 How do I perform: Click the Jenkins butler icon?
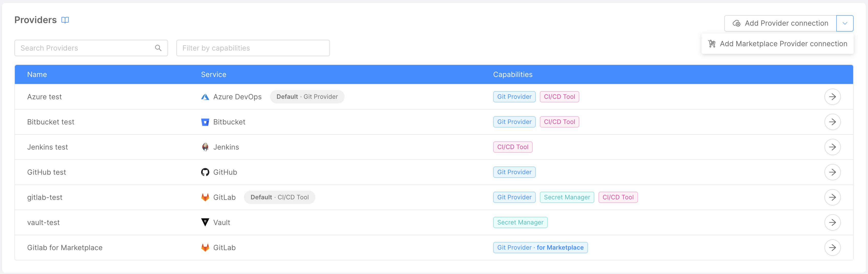pyautogui.click(x=205, y=147)
